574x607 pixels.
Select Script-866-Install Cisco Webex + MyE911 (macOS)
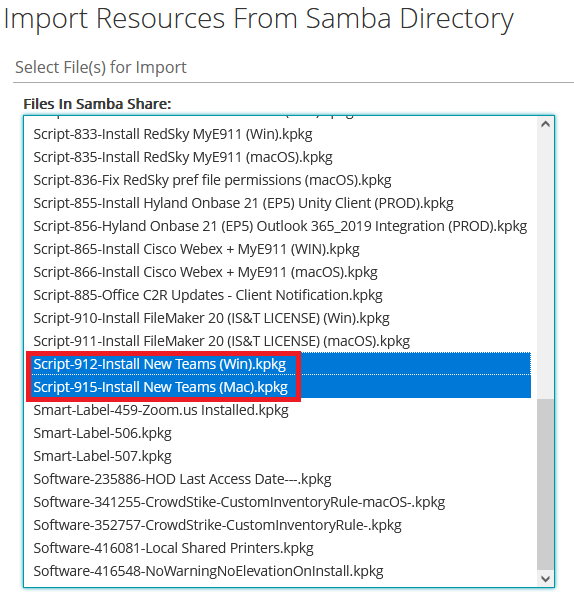[x=282, y=272]
